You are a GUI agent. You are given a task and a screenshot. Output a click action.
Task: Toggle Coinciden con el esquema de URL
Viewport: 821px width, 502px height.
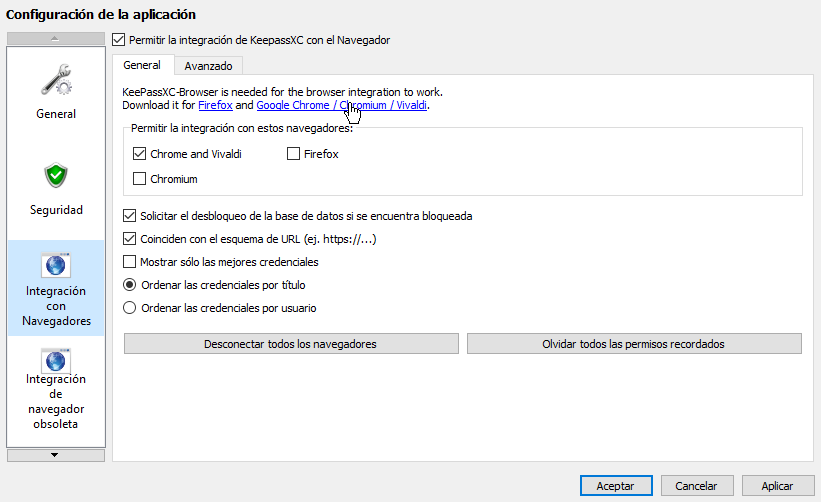click(129, 239)
